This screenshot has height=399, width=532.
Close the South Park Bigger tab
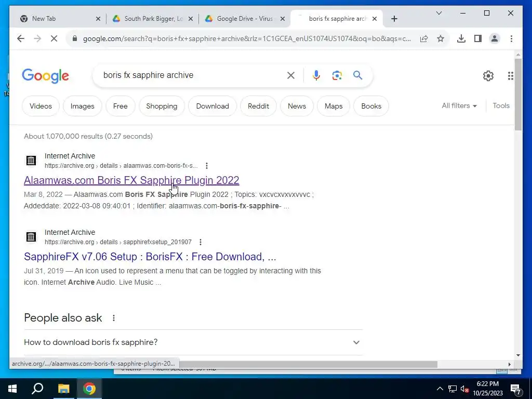(191, 19)
